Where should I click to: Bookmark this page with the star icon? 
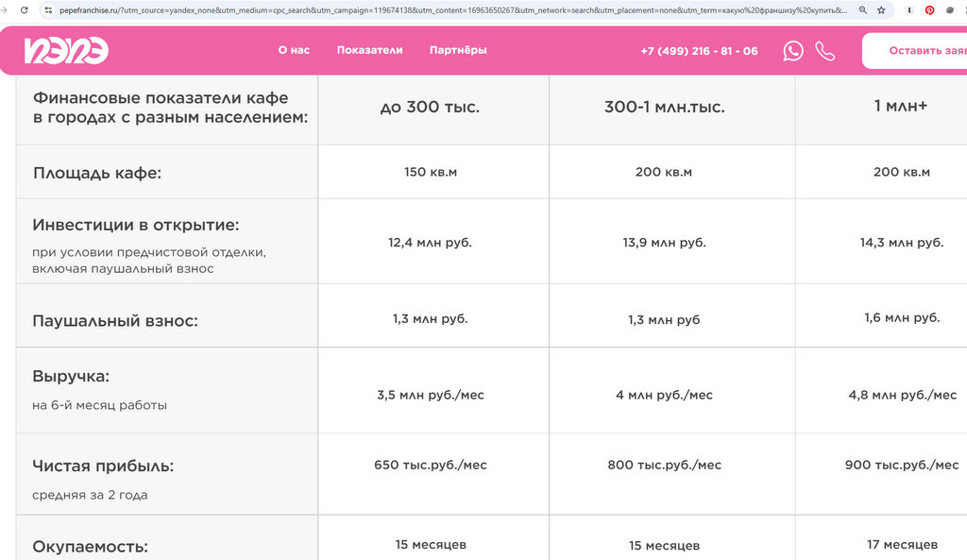881,10
